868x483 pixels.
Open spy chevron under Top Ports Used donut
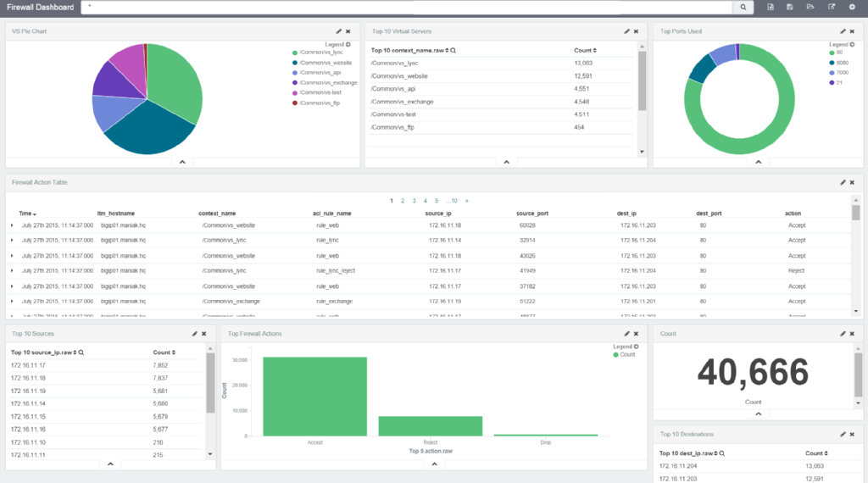(759, 162)
